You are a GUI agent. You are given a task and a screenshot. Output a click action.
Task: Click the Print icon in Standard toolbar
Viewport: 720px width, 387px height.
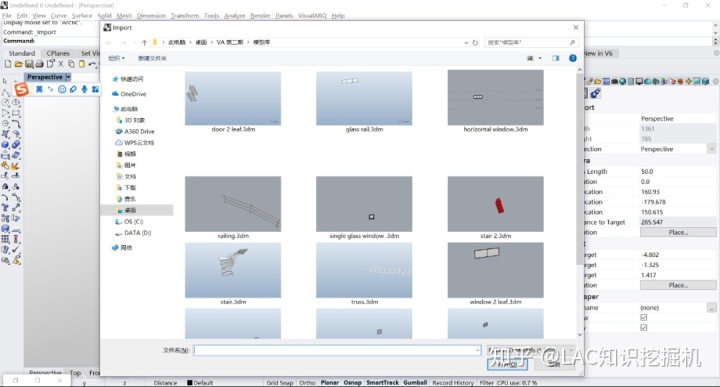(x=39, y=64)
